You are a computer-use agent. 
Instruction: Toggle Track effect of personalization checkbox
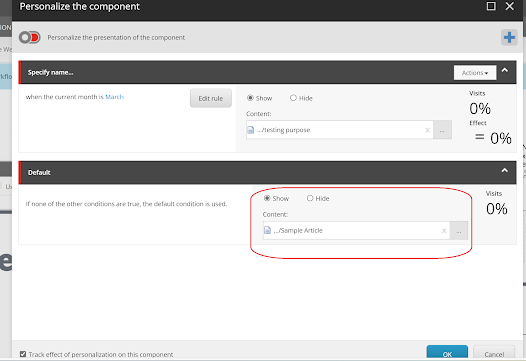coord(23,354)
